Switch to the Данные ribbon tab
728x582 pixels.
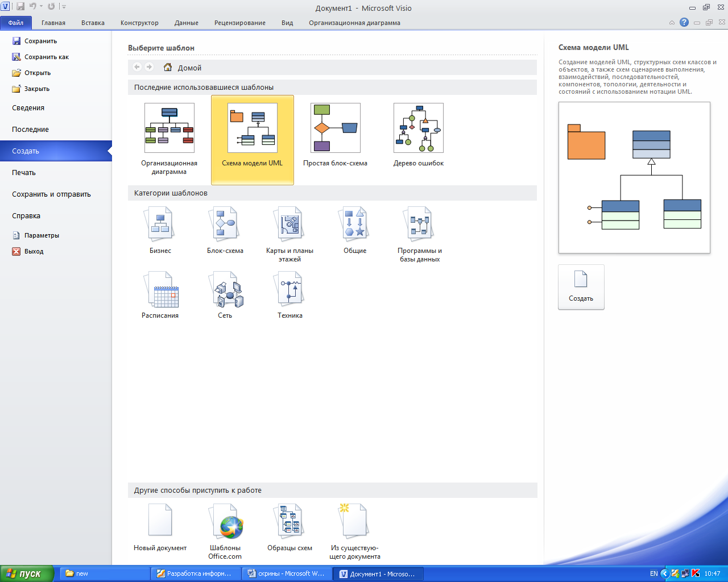pyautogui.click(x=187, y=23)
